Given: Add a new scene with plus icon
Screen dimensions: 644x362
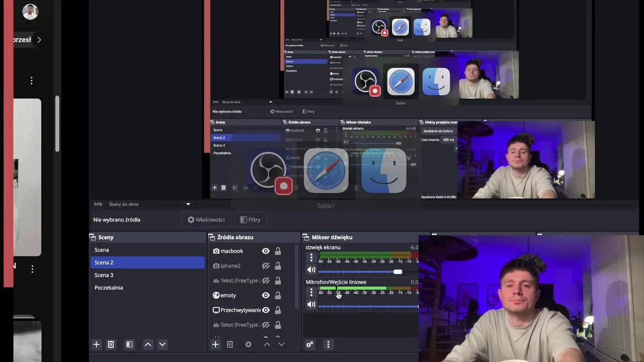Looking at the screenshot, I should [96, 344].
